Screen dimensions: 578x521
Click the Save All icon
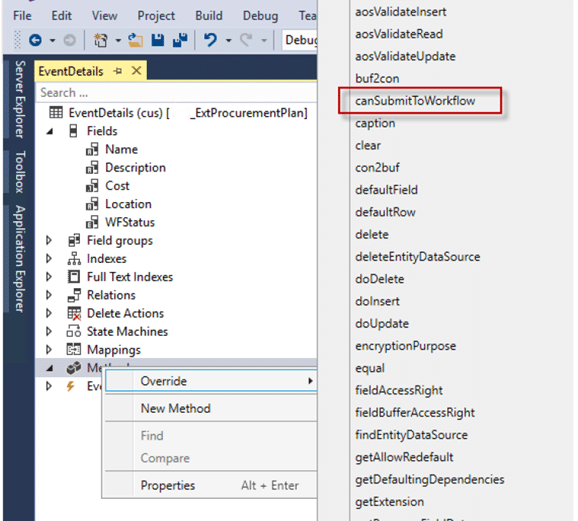[180, 40]
